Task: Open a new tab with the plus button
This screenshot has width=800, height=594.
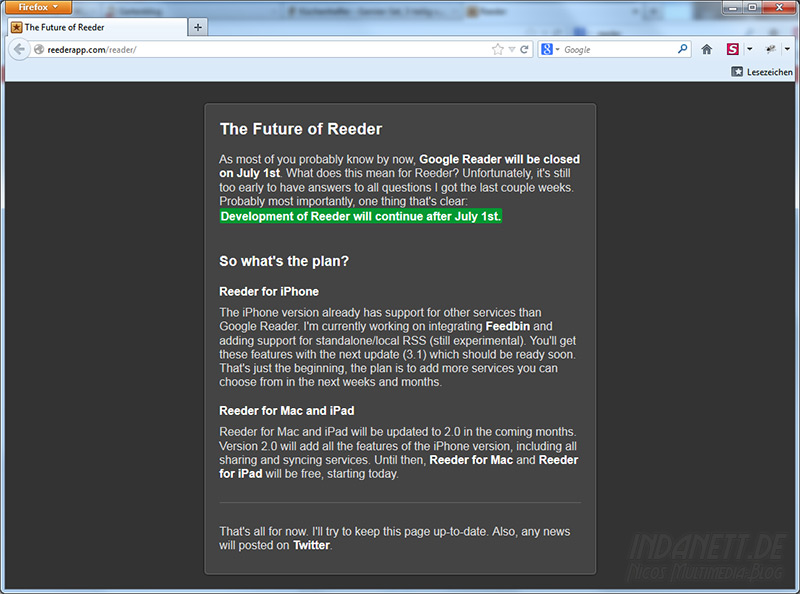Action: click(x=198, y=28)
